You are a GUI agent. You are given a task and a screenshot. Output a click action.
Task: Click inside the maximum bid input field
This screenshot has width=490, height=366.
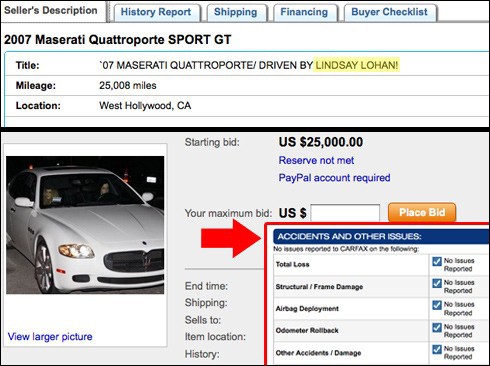[x=345, y=213]
